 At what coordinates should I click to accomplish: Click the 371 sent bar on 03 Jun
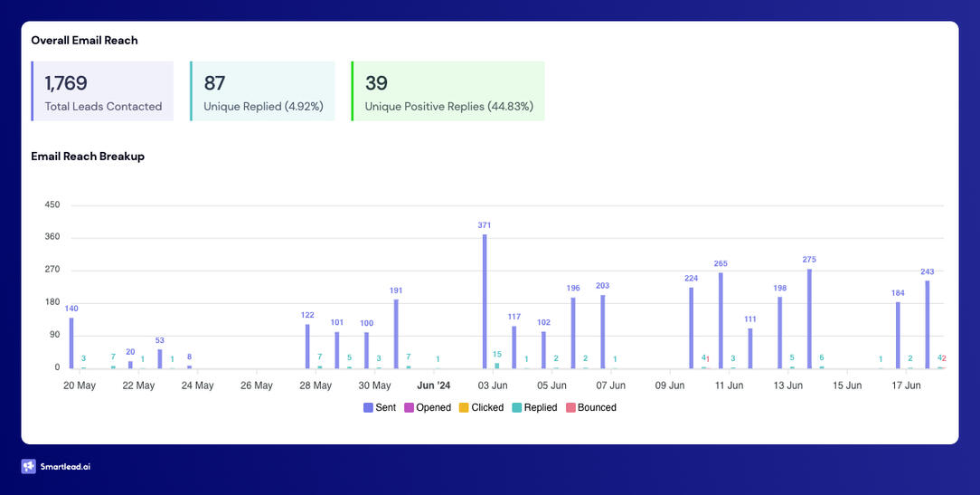pos(485,301)
